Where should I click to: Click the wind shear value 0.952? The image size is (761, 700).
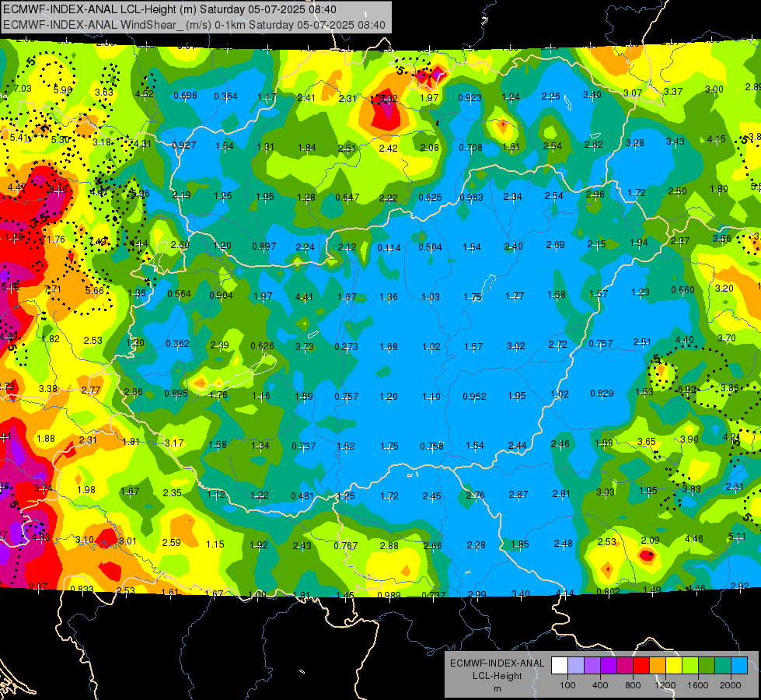coord(475,396)
